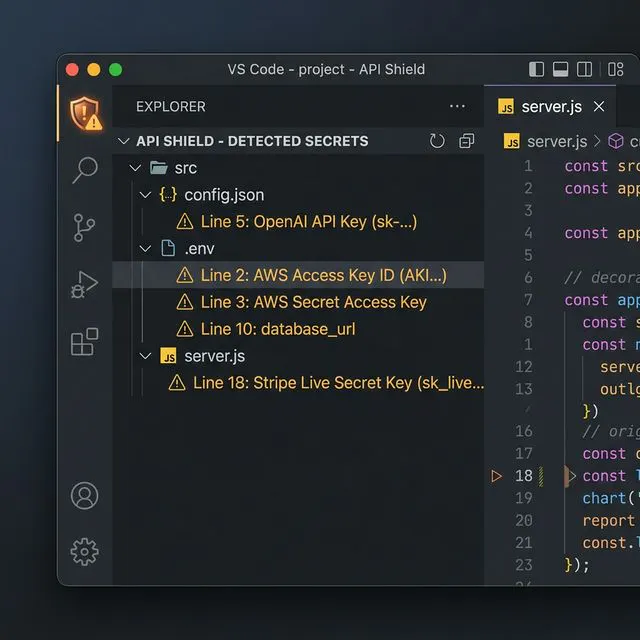Click the .env document file icon

pyautogui.click(x=168, y=248)
